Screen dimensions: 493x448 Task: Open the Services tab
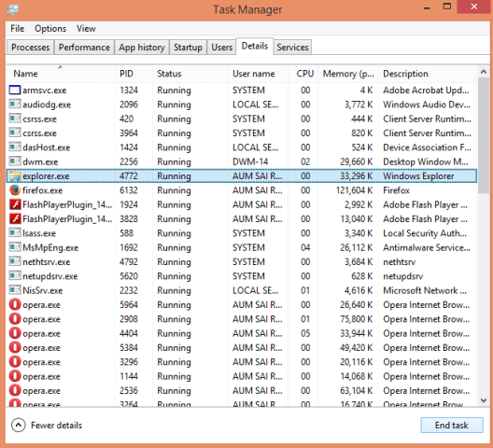(292, 48)
